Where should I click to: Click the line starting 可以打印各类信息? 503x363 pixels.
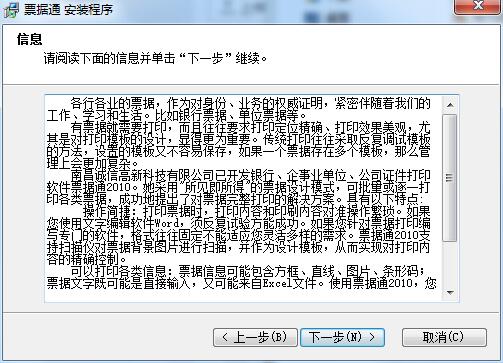click(247, 271)
